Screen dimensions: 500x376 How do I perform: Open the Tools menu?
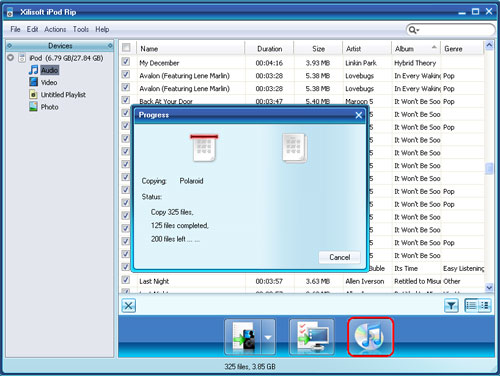81,29
